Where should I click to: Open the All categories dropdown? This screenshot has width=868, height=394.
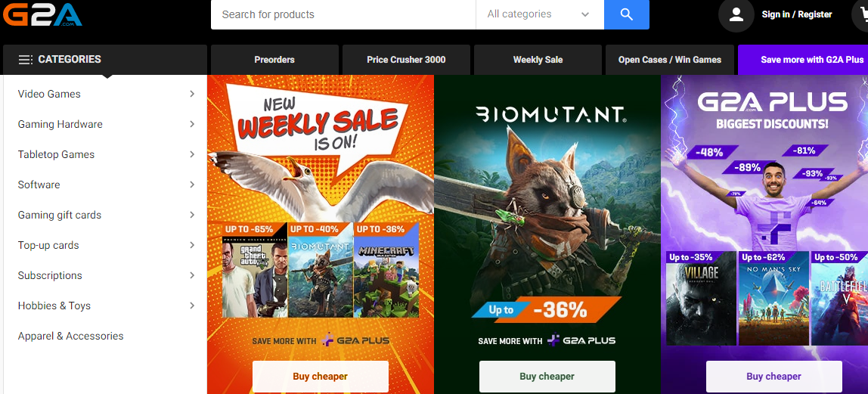pyautogui.click(x=540, y=14)
